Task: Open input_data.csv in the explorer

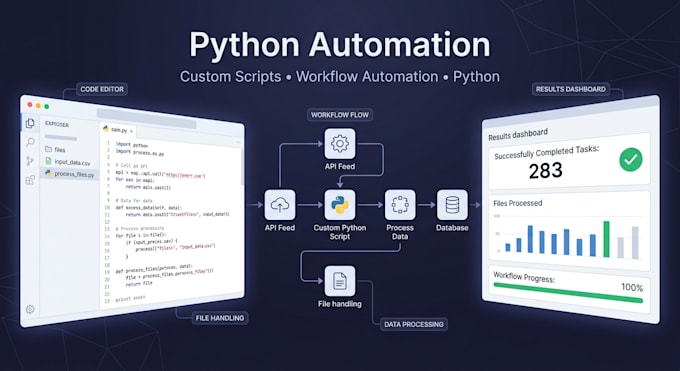Action: pyautogui.click(x=69, y=162)
